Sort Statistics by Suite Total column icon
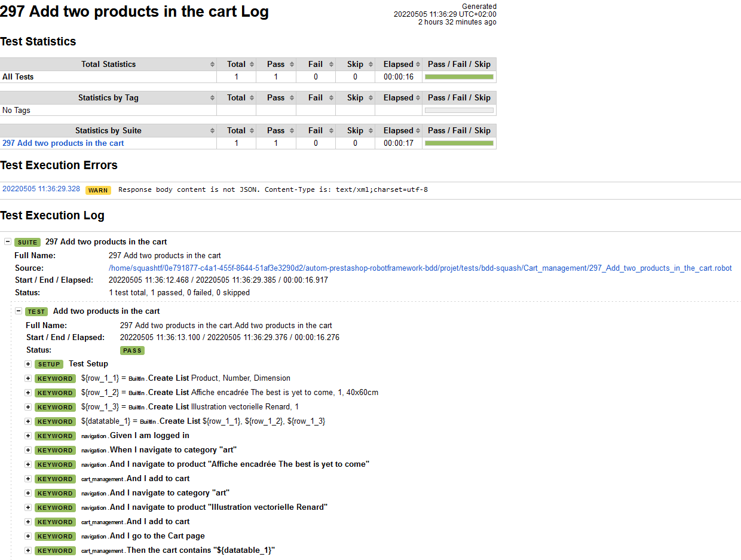741x560 pixels. click(252, 131)
